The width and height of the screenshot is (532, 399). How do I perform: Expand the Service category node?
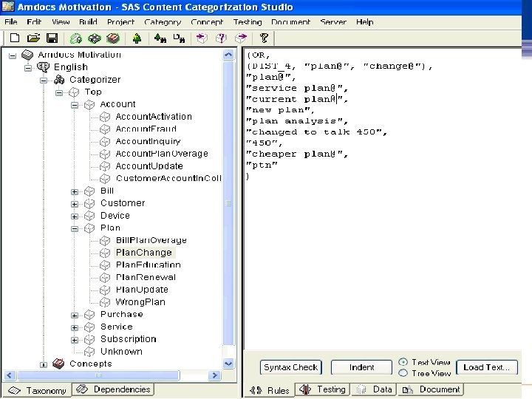tap(75, 328)
